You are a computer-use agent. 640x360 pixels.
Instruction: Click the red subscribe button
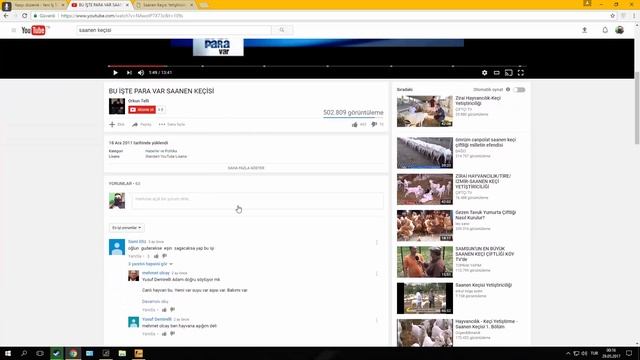point(142,109)
